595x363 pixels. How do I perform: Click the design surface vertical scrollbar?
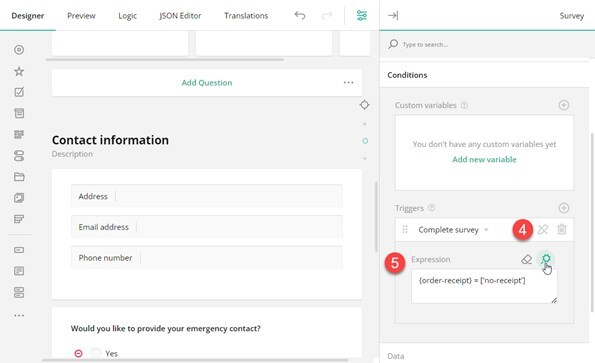(x=376, y=217)
